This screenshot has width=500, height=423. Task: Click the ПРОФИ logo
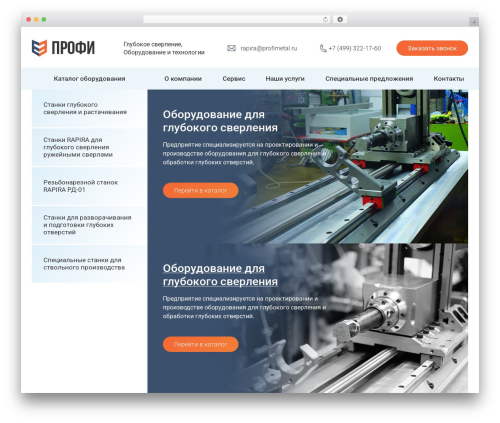[x=63, y=48]
